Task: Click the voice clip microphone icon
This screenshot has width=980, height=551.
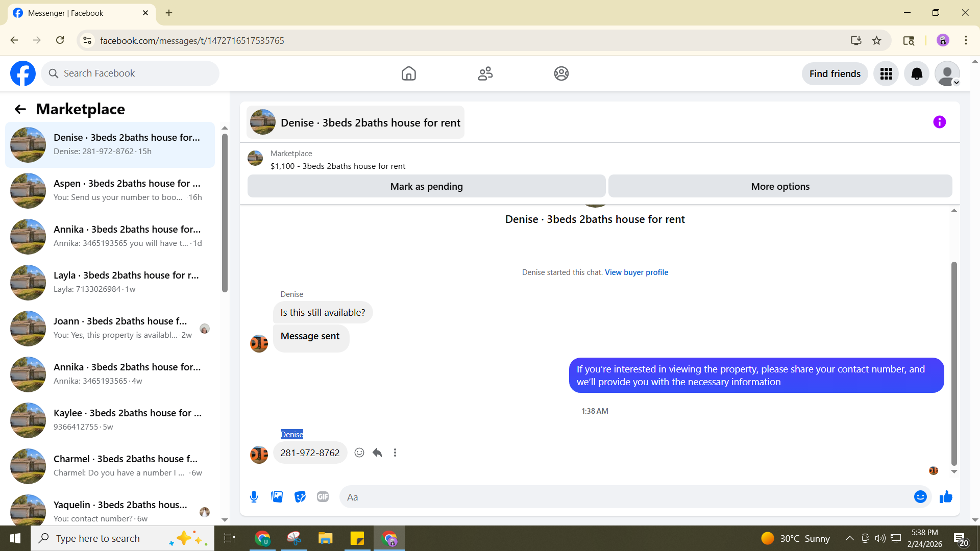Action: (x=254, y=497)
